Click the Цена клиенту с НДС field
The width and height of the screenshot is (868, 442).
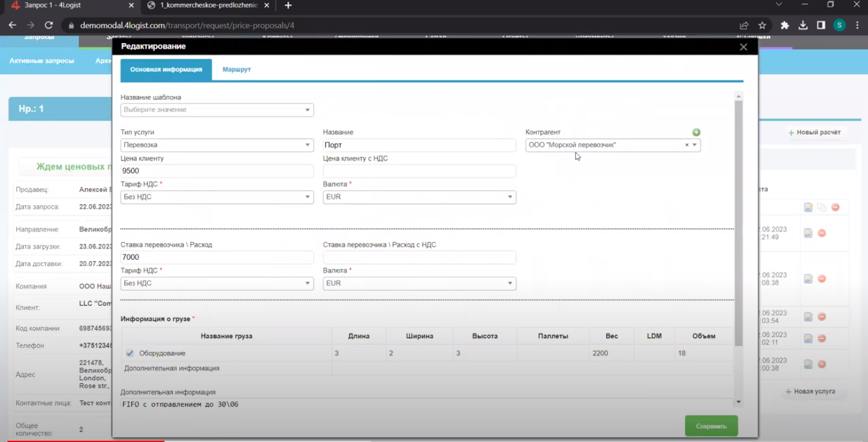click(x=419, y=171)
